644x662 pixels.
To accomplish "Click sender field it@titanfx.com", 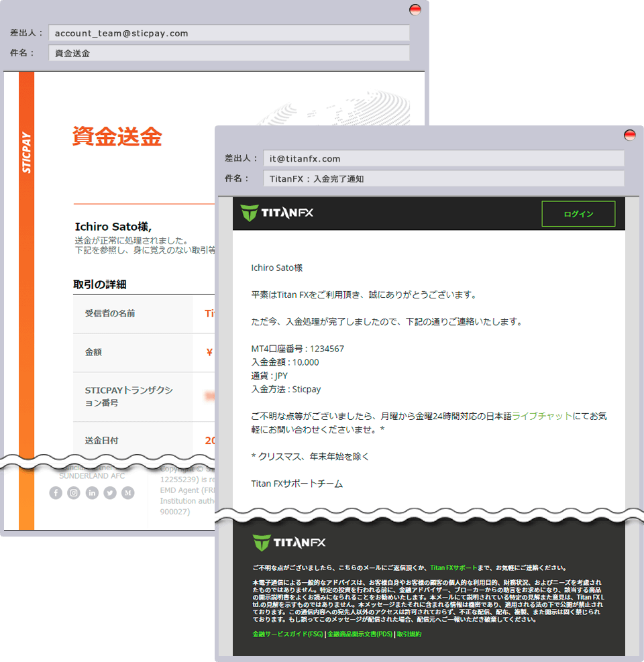I will tap(443, 158).
